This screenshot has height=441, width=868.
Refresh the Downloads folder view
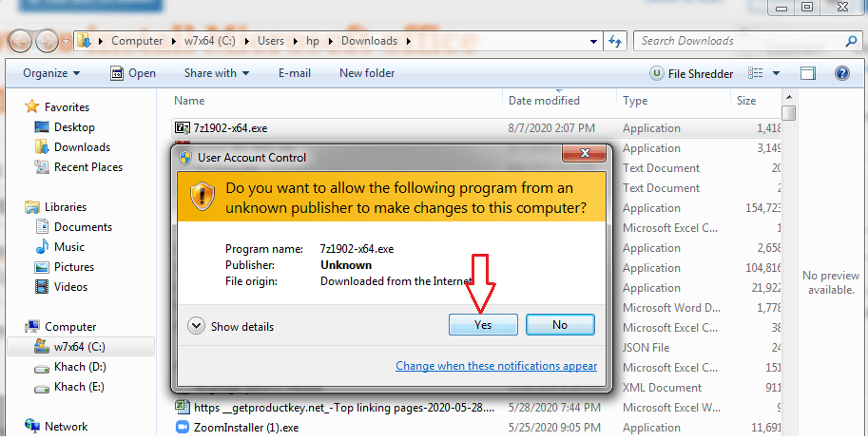coord(615,41)
